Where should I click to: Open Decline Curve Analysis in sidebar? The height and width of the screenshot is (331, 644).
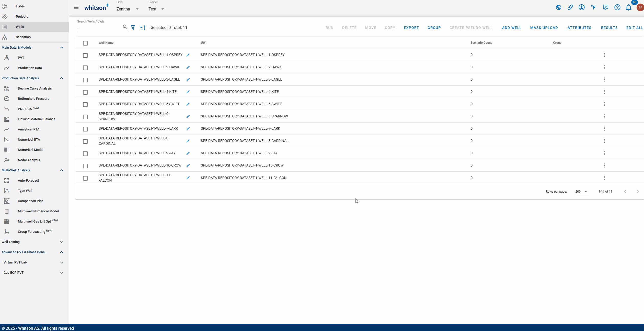(x=35, y=89)
